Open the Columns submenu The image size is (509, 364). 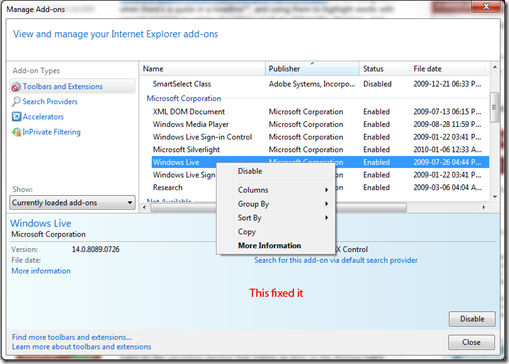(276, 190)
